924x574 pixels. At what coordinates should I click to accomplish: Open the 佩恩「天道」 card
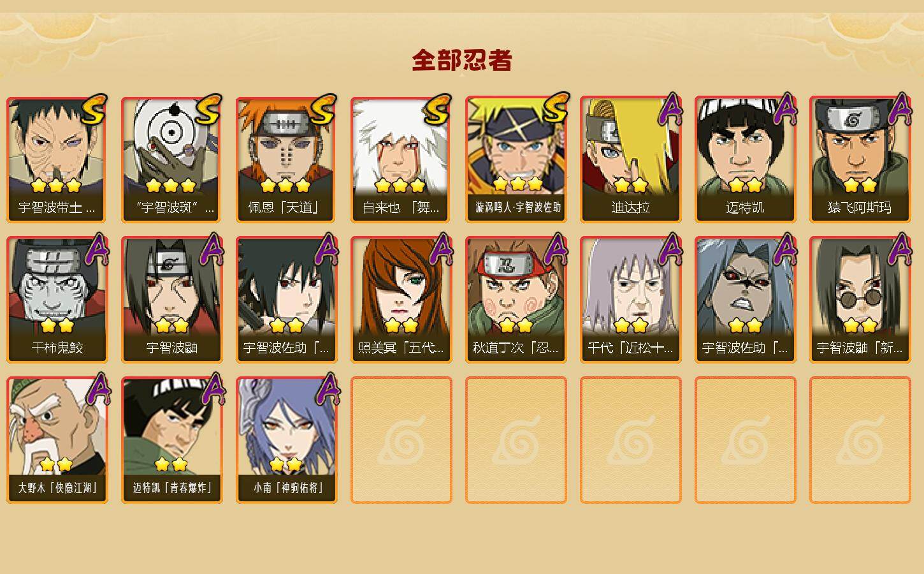pyautogui.click(x=286, y=159)
